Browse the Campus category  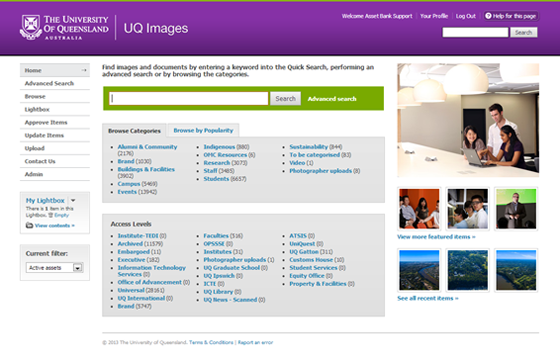(129, 184)
